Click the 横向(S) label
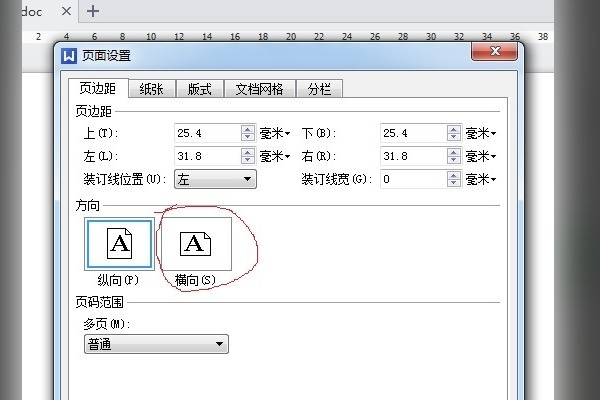This screenshot has height=400, width=600. 195,280
